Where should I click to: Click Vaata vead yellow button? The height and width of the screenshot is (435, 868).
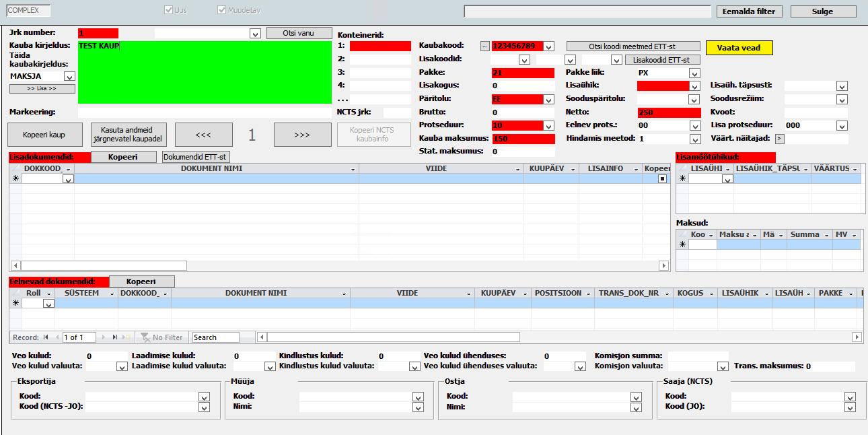[x=739, y=48]
